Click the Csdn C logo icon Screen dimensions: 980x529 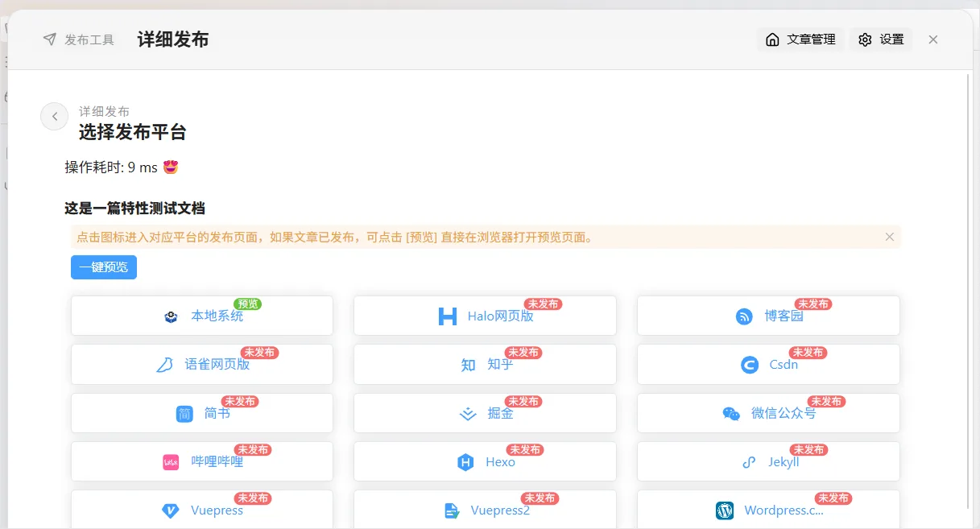click(750, 365)
